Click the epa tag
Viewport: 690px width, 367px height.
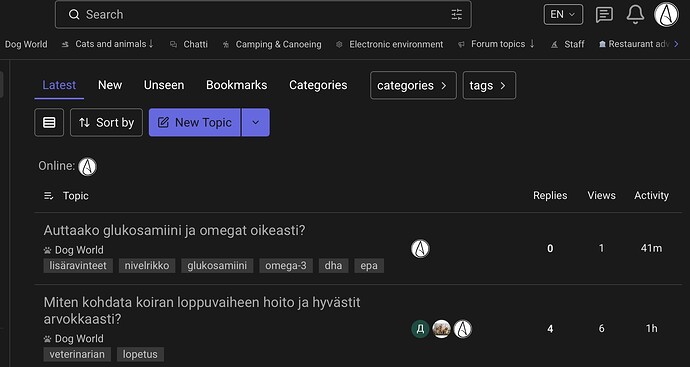coord(369,266)
